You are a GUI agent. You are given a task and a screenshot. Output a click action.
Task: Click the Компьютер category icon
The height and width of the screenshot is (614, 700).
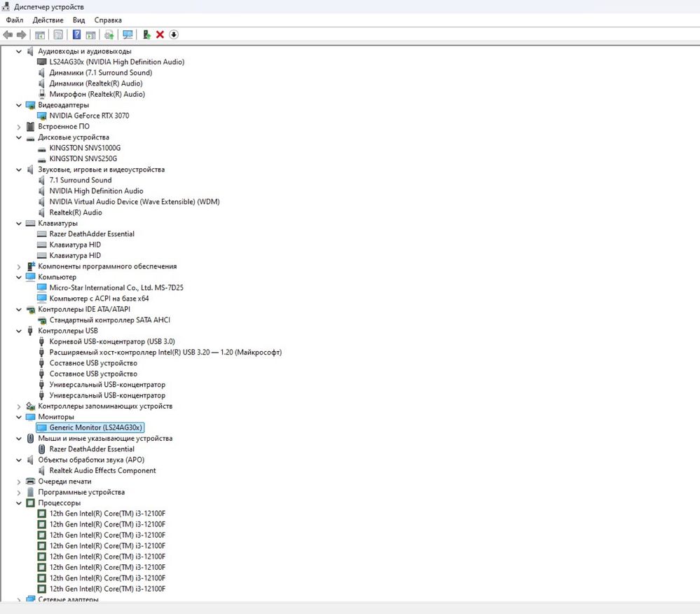(30, 277)
